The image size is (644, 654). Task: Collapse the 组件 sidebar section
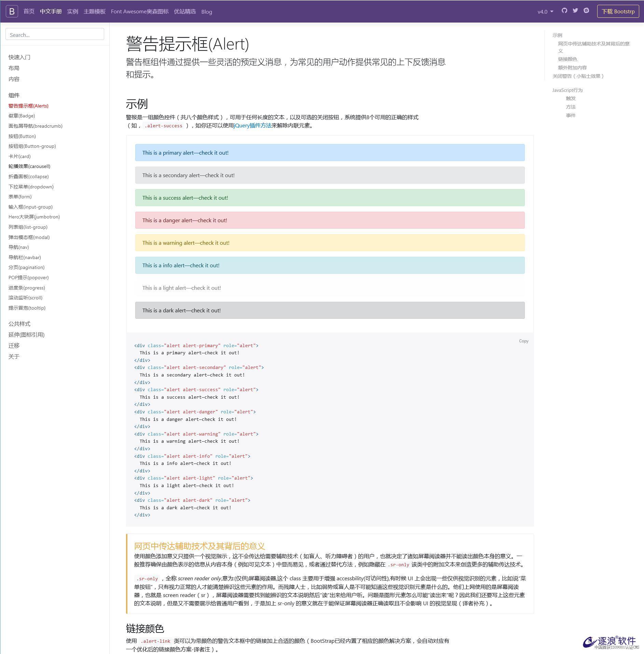(x=14, y=95)
